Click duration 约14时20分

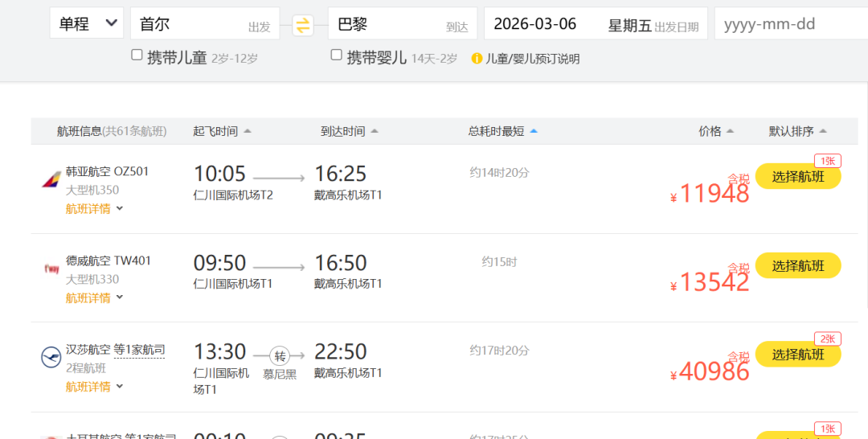click(x=499, y=173)
